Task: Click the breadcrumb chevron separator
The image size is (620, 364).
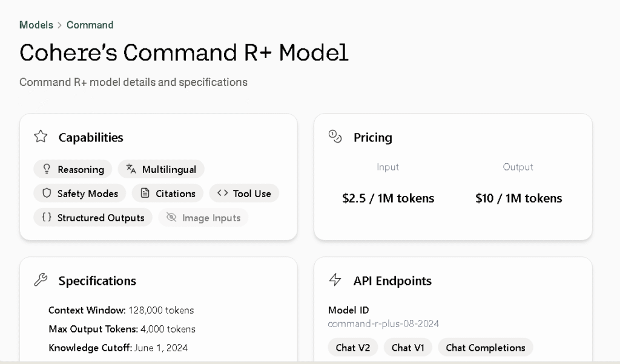Action: pyautogui.click(x=60, y=25)
